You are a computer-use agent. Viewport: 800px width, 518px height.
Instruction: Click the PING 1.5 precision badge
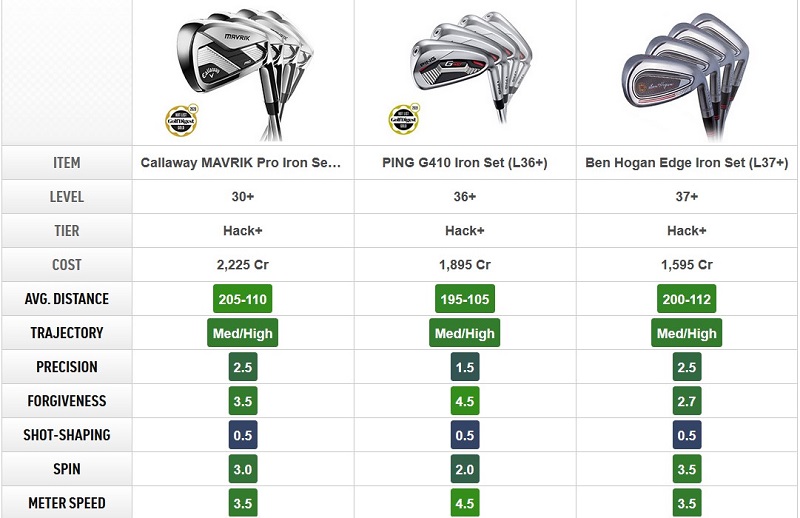pos(465,367)
